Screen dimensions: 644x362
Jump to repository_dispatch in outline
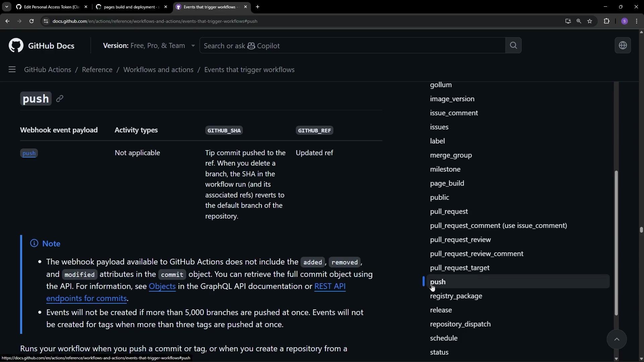click(460, 324)
